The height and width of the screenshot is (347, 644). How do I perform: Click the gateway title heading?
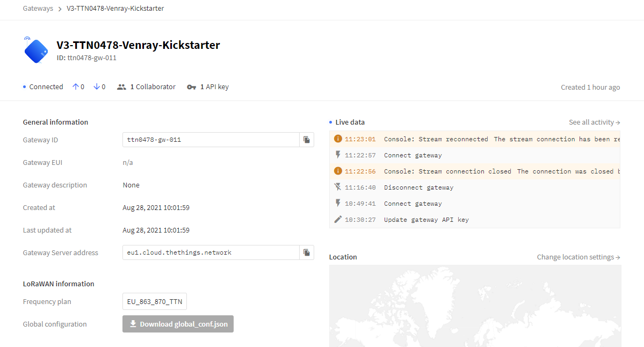pos(138,45)
